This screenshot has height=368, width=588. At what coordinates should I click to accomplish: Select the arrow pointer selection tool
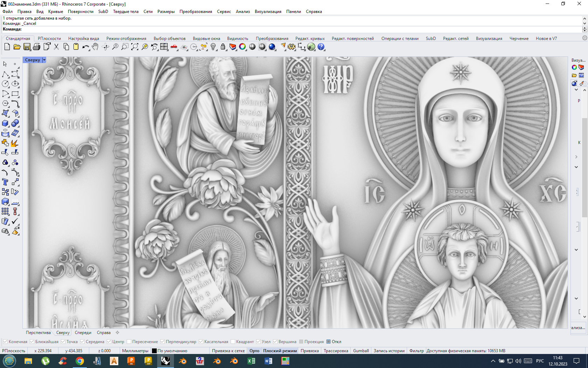tap(5, 64)
